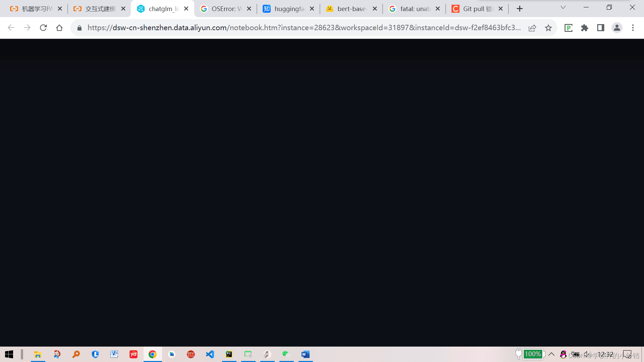644x362 pixels.
Task: Launch PyCharm from the taskbar
Action: 229,354
